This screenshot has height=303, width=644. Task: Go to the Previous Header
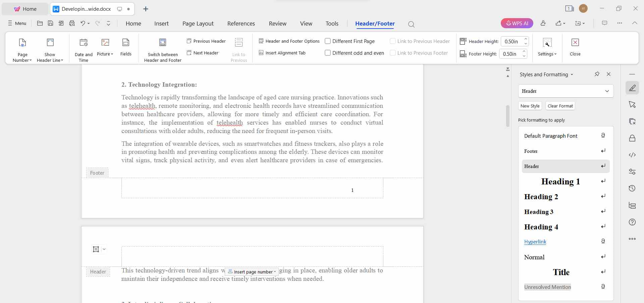pos(206,41)
